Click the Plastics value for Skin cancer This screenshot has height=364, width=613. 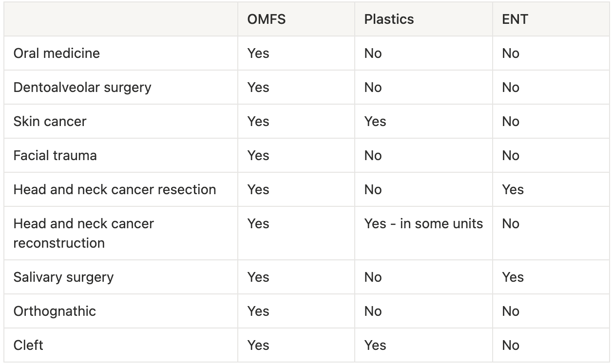click(375, 122)
